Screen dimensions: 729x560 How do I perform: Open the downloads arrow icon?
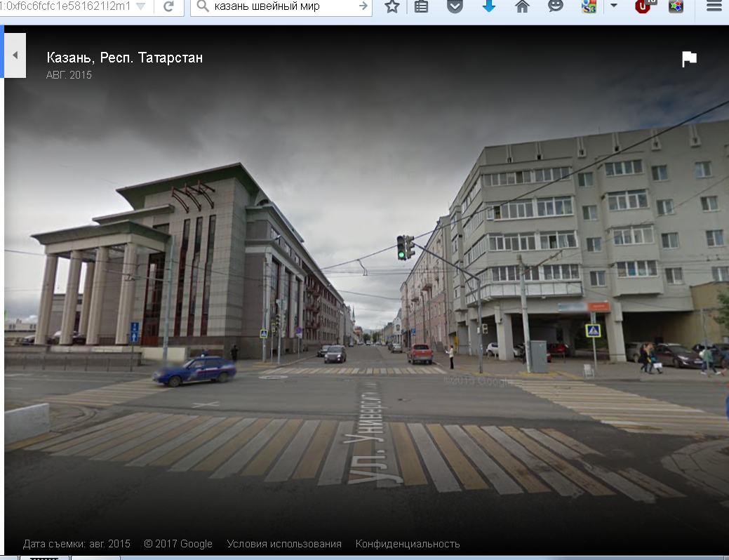(488, 6)
